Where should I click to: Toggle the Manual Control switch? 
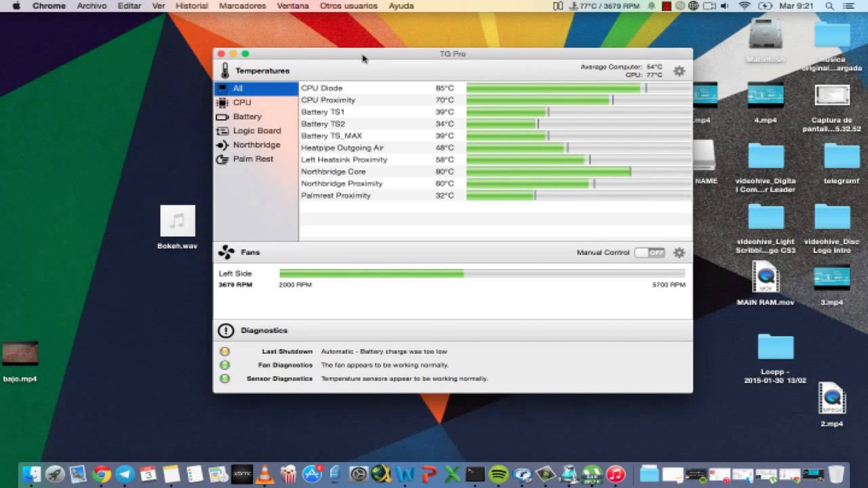coord(649,253)
